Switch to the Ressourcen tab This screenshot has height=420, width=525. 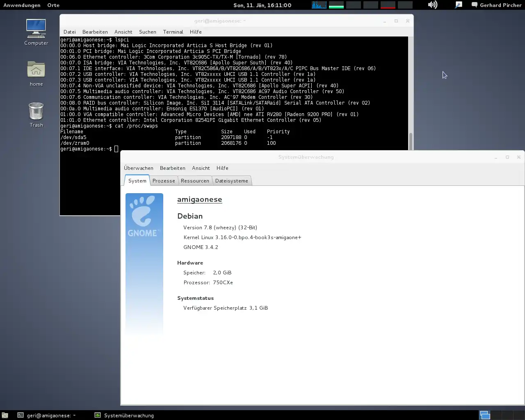pyautogui.click(x=195, y=180)
